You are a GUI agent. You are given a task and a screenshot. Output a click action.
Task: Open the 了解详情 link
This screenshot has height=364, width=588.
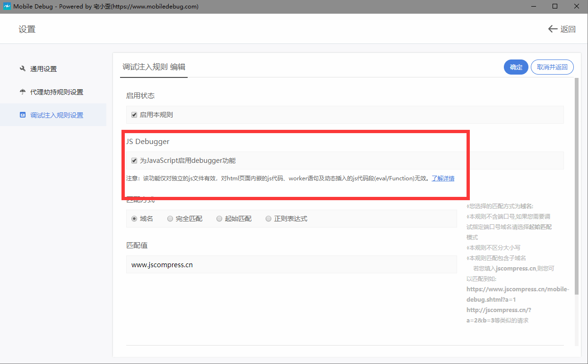click(443, 178)
